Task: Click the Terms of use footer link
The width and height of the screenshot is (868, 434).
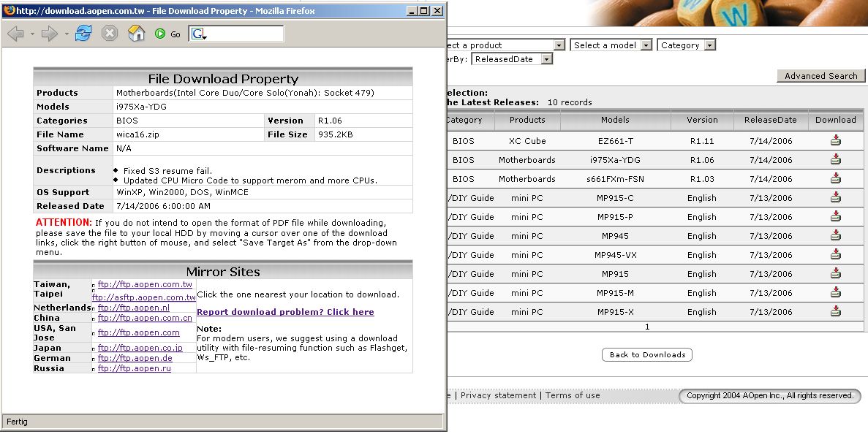Action: click(x=573, y=395)
